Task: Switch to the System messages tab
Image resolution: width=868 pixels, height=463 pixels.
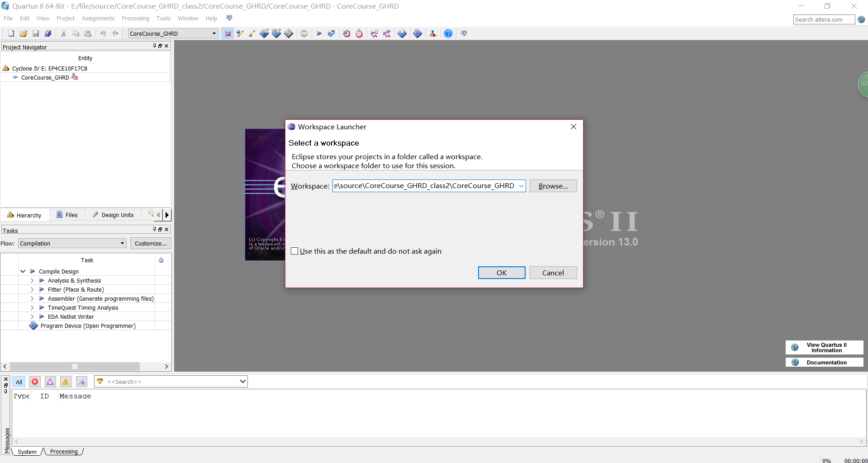Action: [27, 452]
